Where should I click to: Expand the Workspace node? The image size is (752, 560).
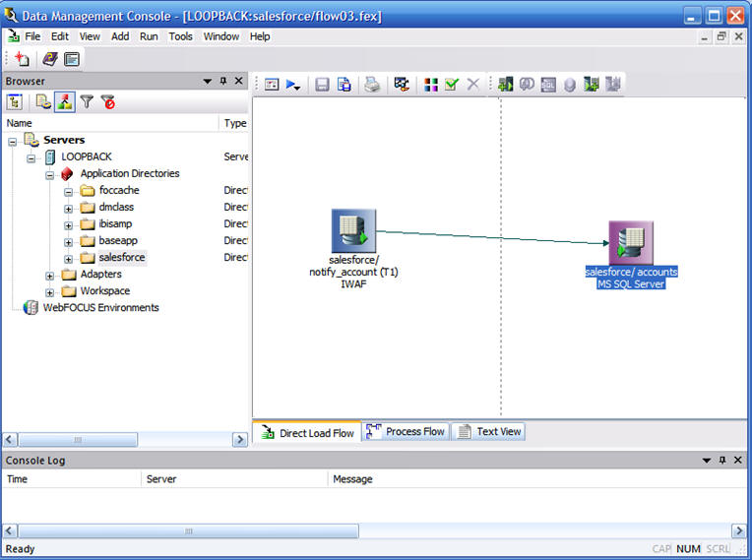coord(50,292)
